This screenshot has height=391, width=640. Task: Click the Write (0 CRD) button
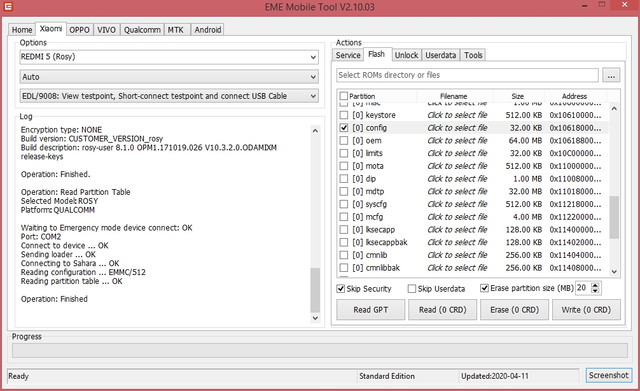coord(586,310)
